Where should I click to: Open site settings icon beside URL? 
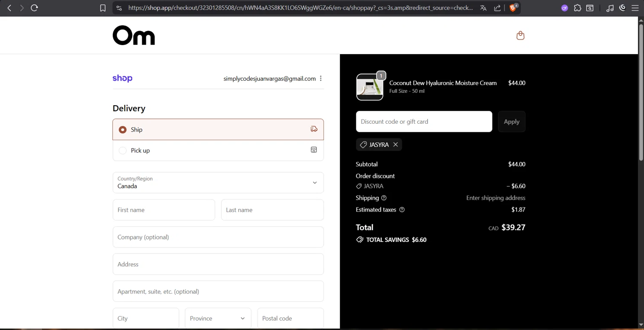(x=119, y=8)
